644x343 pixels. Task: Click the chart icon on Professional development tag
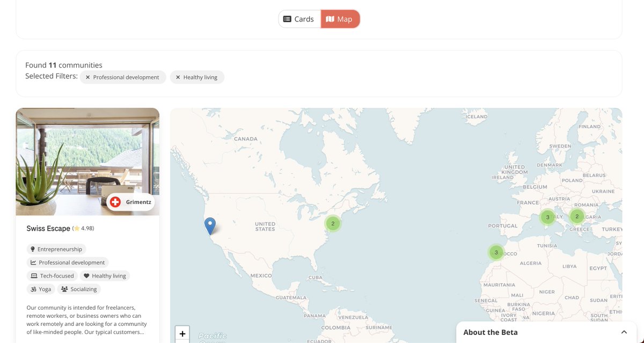[x=33, y=262]
